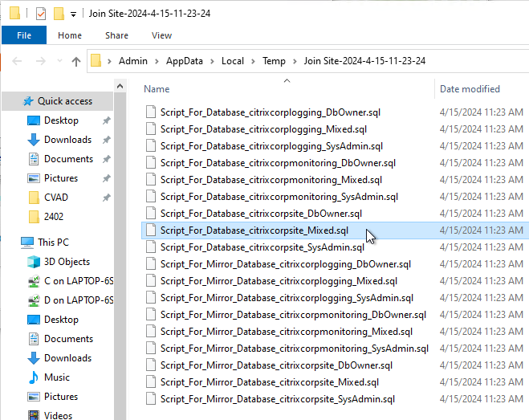The width and height of the screenshot is (529, 420).
Task: Click the Back navigation arrow
Action: pyautogui.click(x=17, y=61)
